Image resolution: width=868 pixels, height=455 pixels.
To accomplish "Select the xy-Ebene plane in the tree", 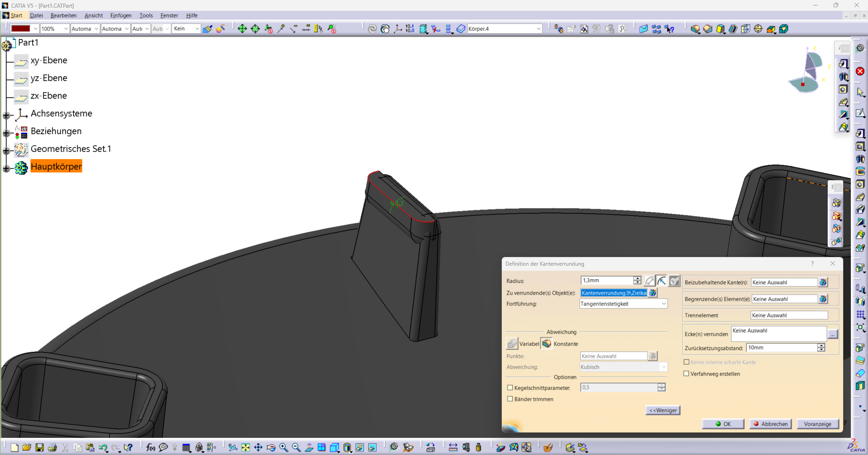I will (49, 60).
